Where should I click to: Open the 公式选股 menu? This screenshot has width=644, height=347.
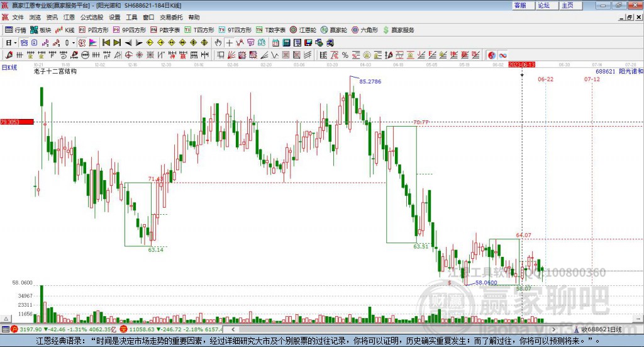click(92, 17)
